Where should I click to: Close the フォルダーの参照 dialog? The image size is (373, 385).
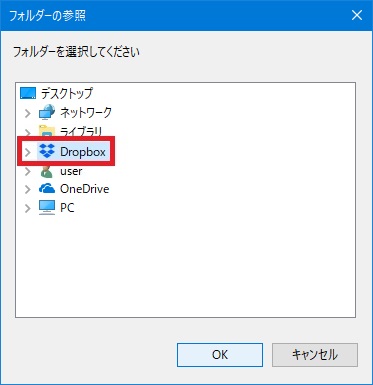click(357, 15)
